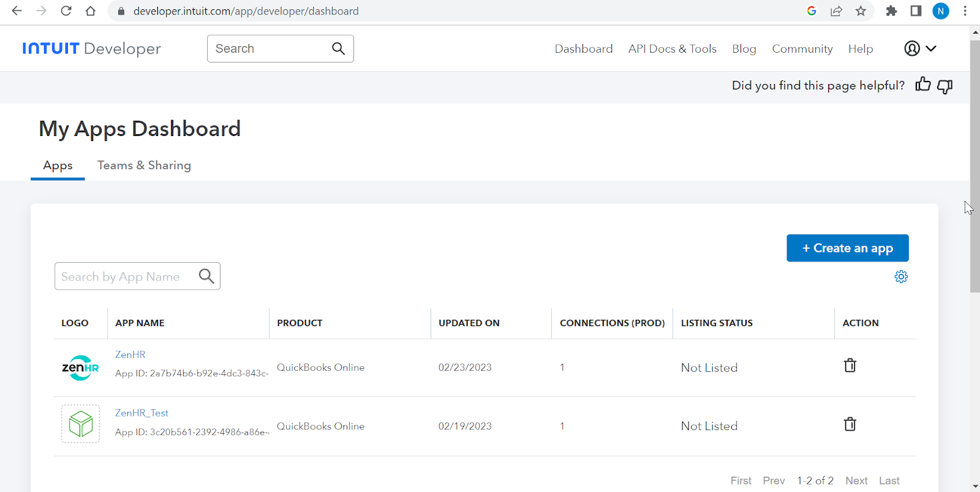The width and height of the screenshot is (980, 492).
Task: Go to First page of results
Action: (741, 480)
